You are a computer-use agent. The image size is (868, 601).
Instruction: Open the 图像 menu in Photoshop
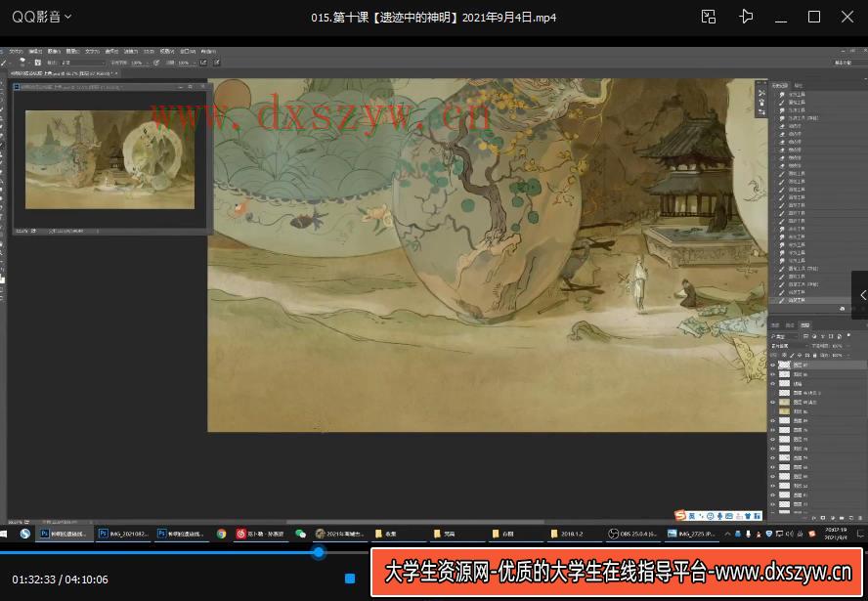(55, 52)
